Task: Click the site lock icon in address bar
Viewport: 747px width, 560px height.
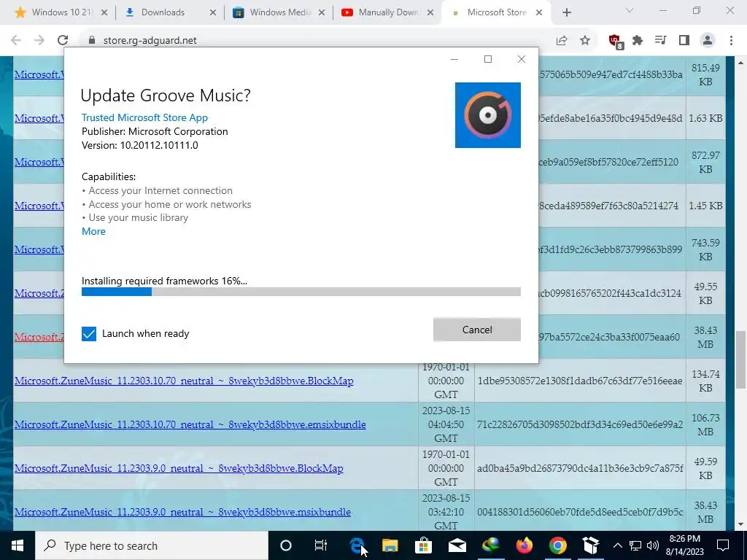Action: [x=92, y=41]
